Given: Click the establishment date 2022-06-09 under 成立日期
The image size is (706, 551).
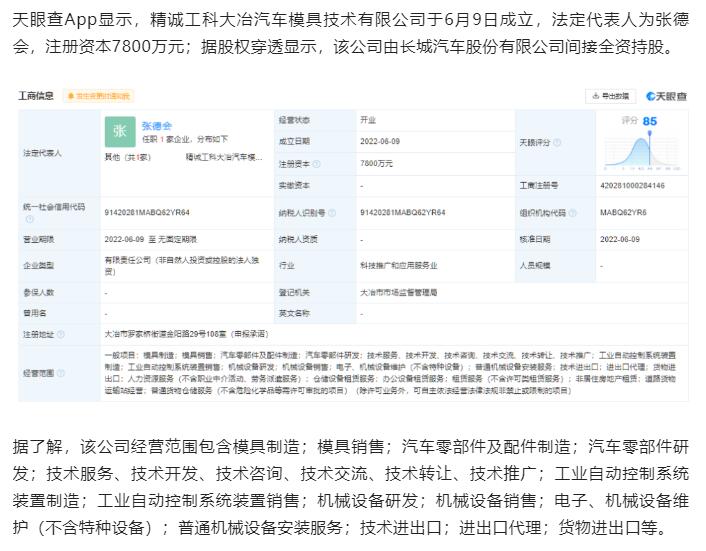Looking at the screenshot, I should (380, 141).
